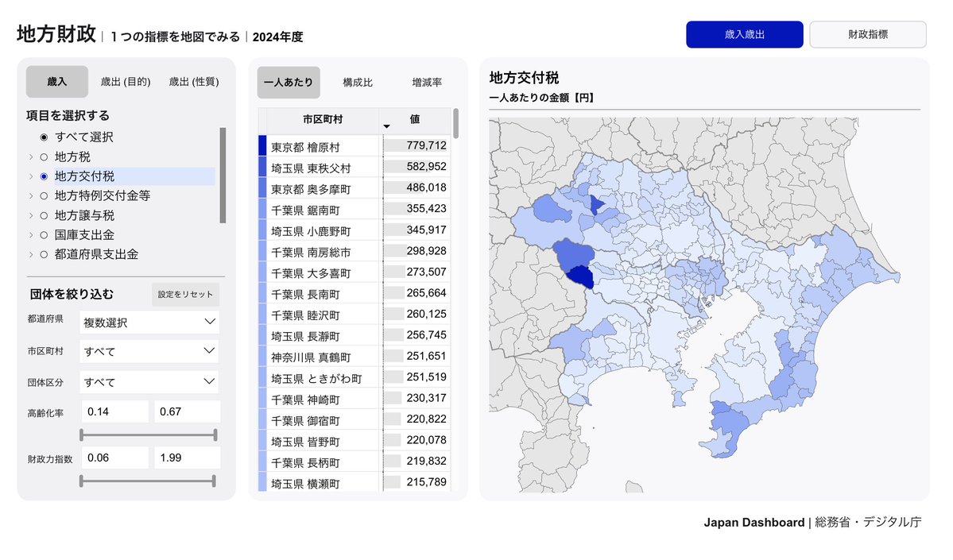Select the 千葉県 睦沢町 row
This screenshot has width=953, height=560.
[354, 315]
